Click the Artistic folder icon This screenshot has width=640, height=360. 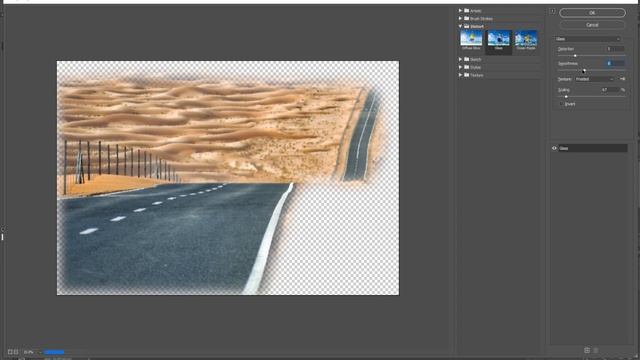(467, 11)
